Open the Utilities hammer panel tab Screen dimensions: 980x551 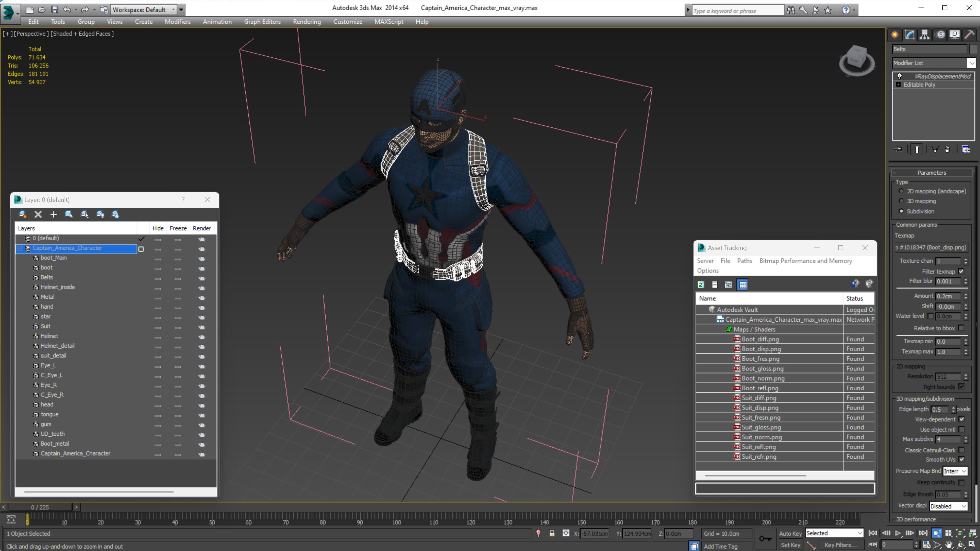click(969, 35)
